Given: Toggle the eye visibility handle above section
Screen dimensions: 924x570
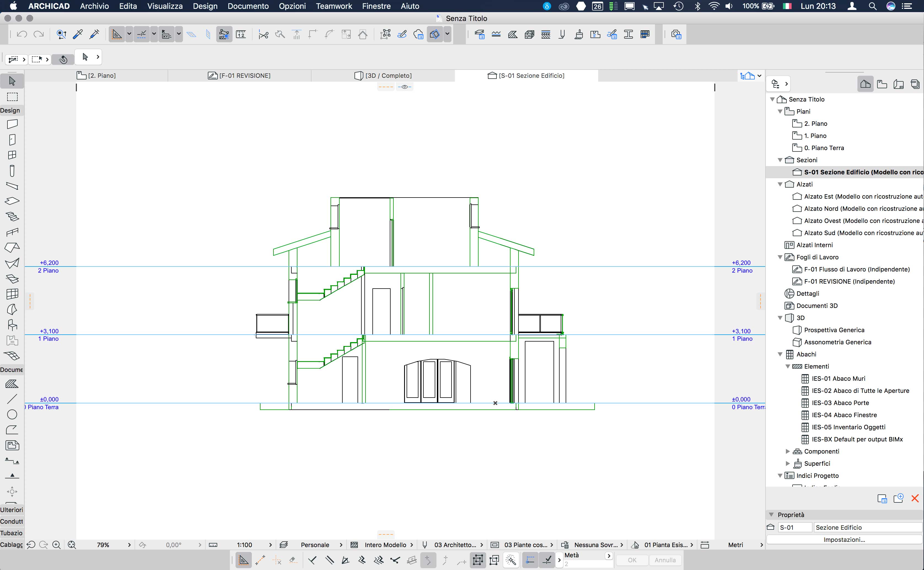Looking at the screenshot, I should pos(405,87).
